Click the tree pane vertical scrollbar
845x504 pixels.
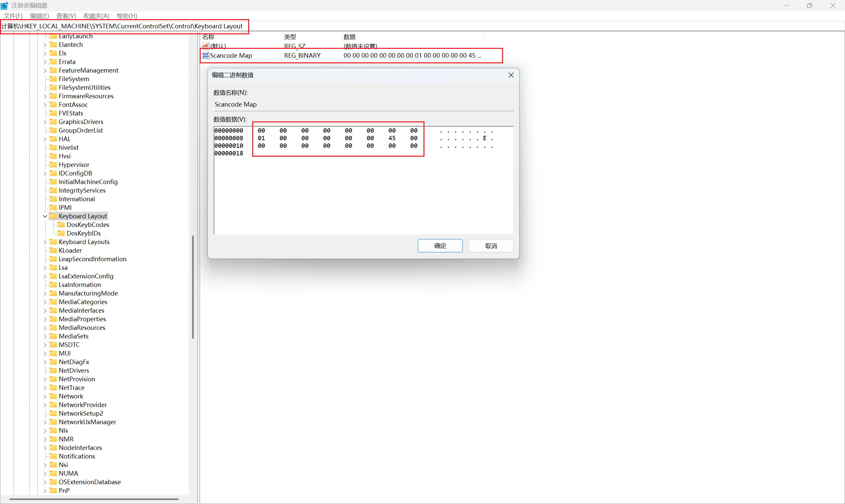193,287
